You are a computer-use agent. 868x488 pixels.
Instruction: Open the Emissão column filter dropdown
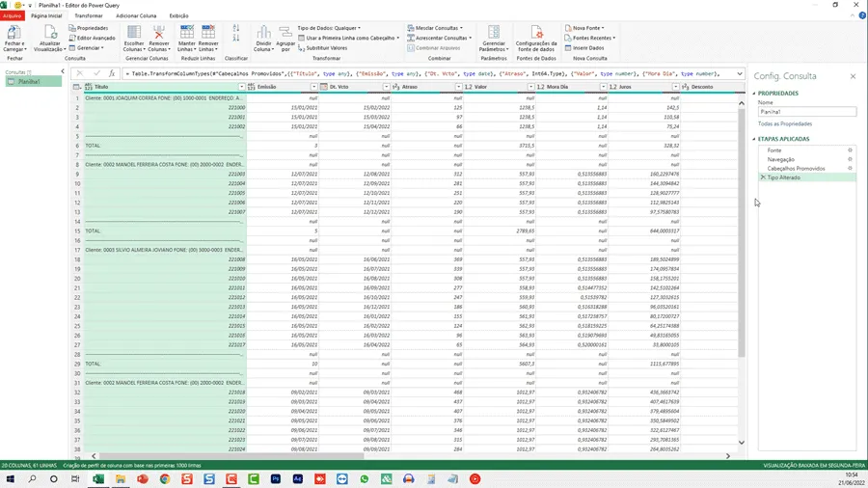click(x=313, y=87)
